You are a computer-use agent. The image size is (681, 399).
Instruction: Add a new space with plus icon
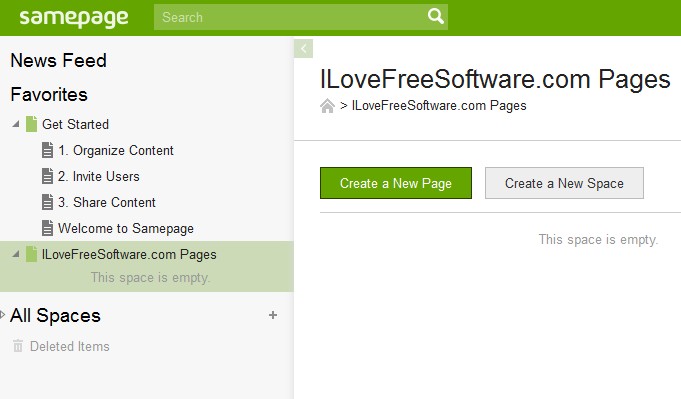[x=273, y=315]
